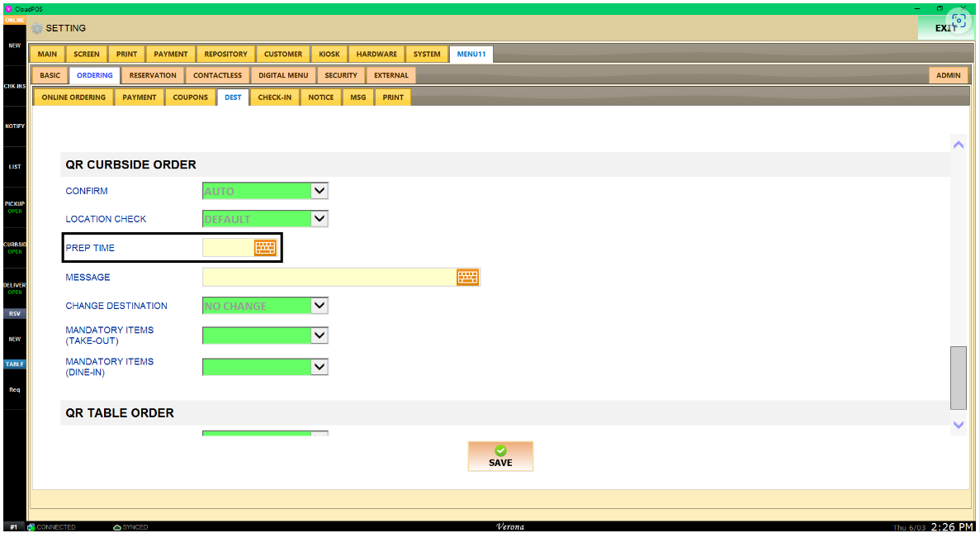Viewport: 980px width, 533px height.
Task: Open the LIST sidebar button
Action: click(x=15, y=167)
